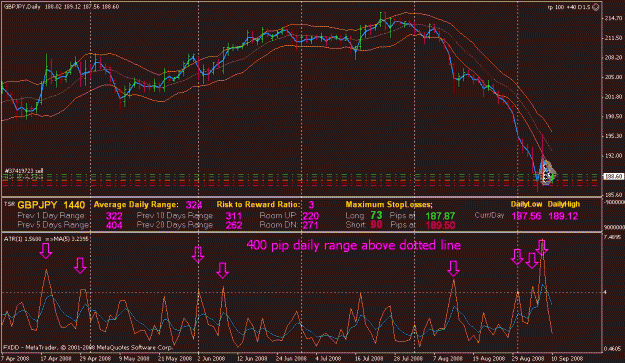This screenshot has width=625, height=363.
Task: Click the 24 Jun 2008 date label
Action: [291, 358]
